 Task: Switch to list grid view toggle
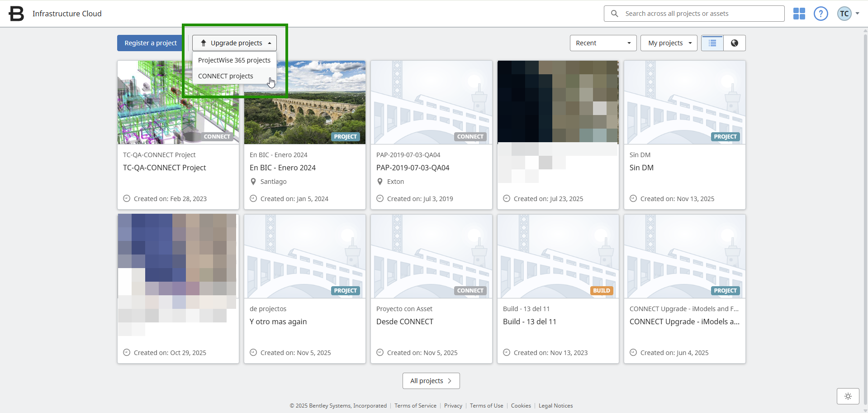click(712, 43)
